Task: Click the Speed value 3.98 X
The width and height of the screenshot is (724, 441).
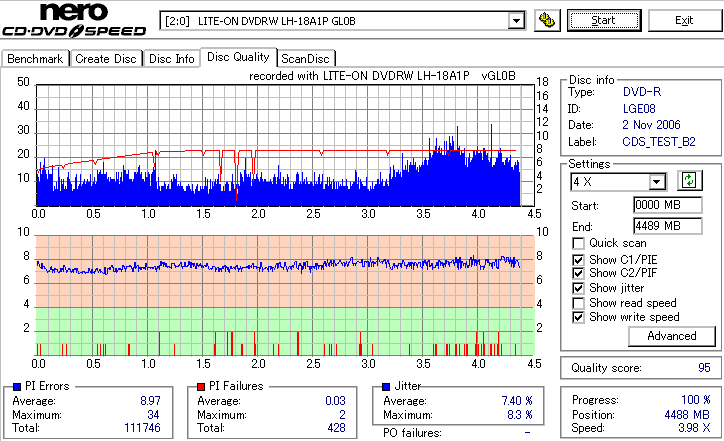Action: tap(694, 428)
